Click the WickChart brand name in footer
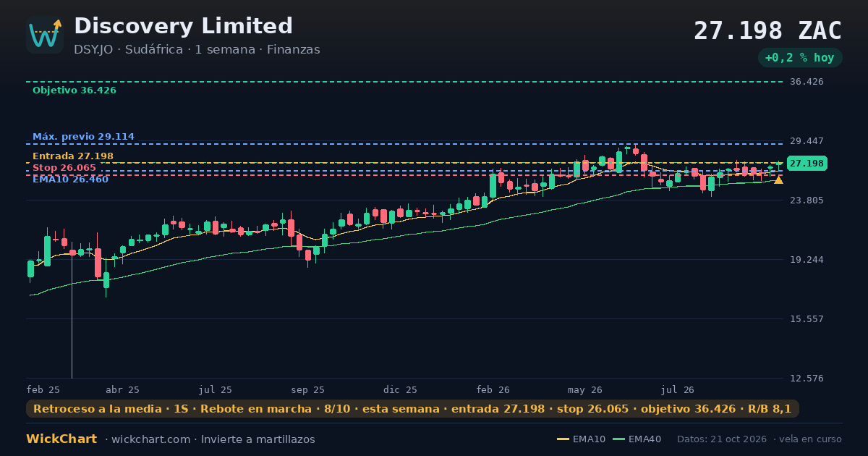Image resolution: width=868 pixels, height=456 pixels. pyautogui.click(x=61, y=439)
